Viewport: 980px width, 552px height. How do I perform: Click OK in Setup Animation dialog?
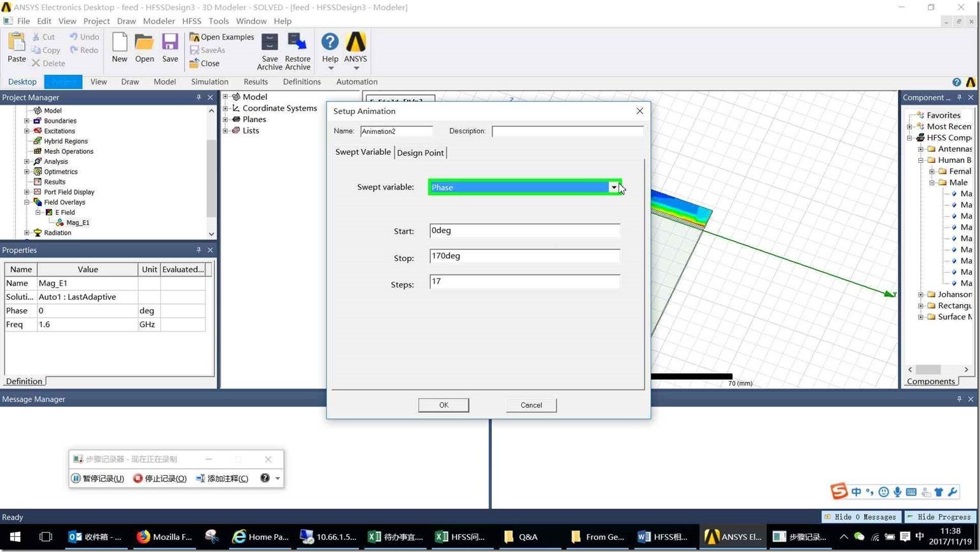[x=444, y=405]
